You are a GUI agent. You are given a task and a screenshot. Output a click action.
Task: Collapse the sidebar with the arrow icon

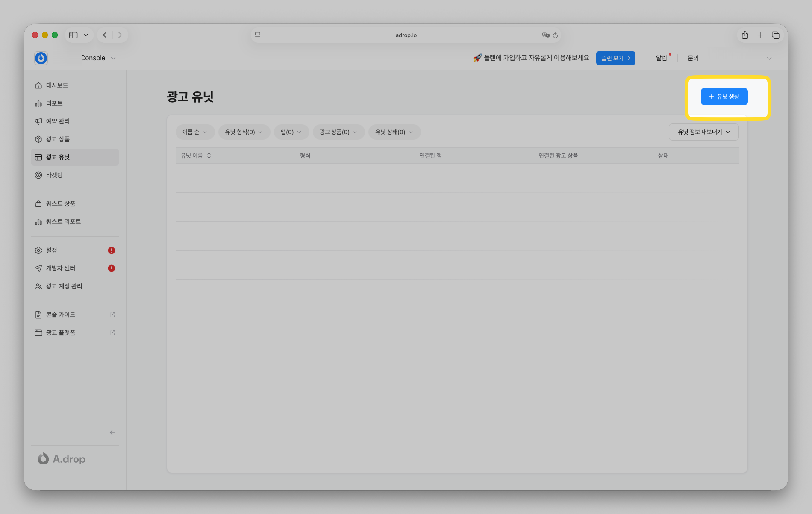point(112,432)
